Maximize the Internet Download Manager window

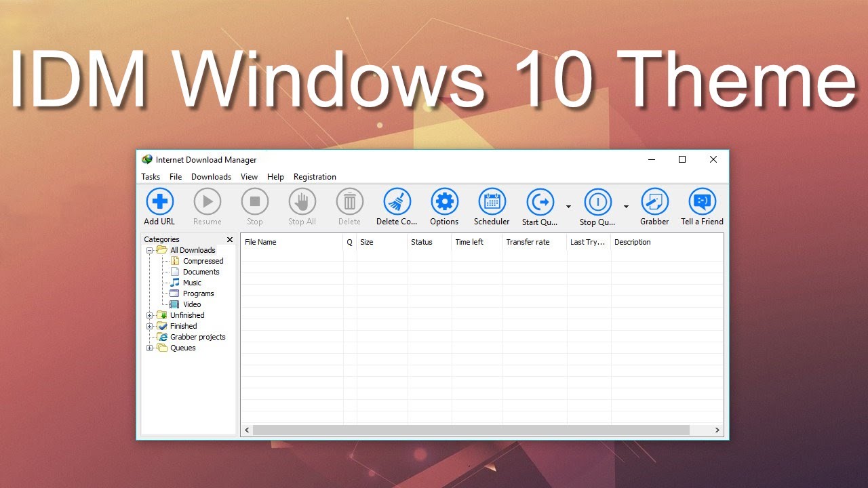(x=682, y=159)
